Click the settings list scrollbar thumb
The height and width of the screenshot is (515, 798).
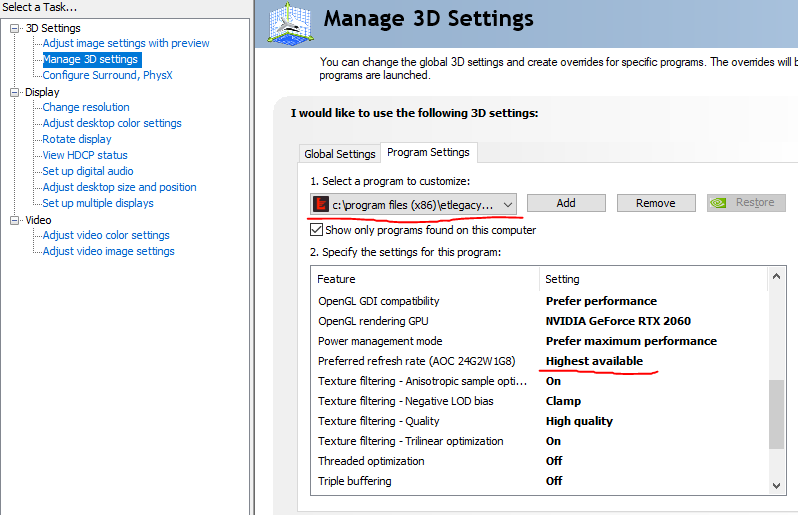click(x=776, y=415)
